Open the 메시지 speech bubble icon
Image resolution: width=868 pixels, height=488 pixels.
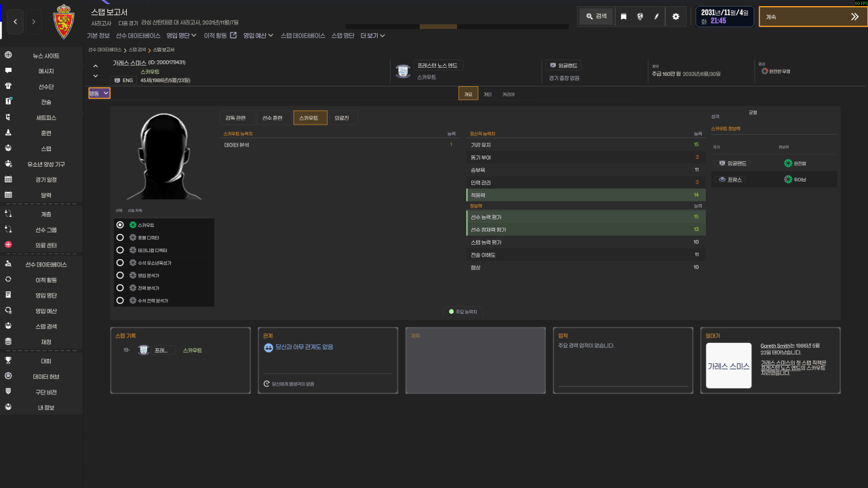[8, 70]
